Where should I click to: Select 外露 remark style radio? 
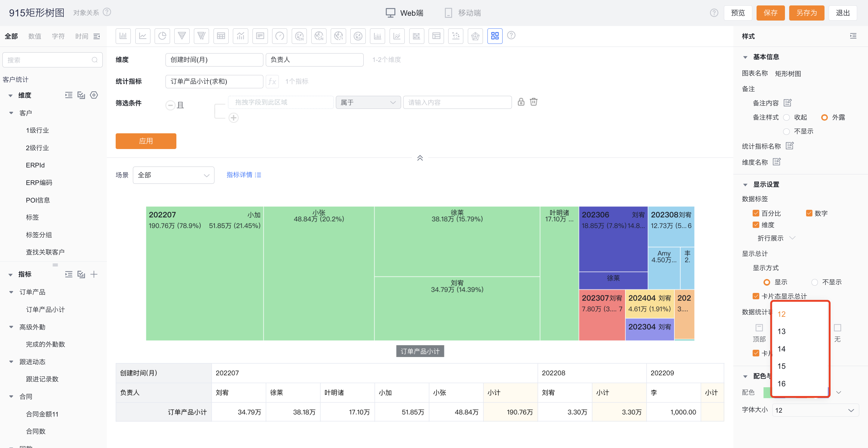click(824, 117)
